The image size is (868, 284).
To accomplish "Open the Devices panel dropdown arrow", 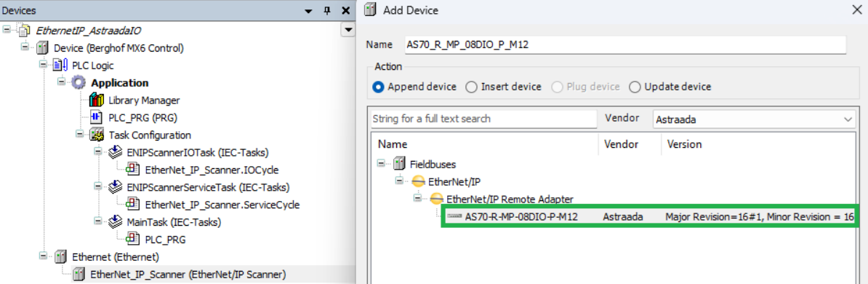I will point(347,30).
